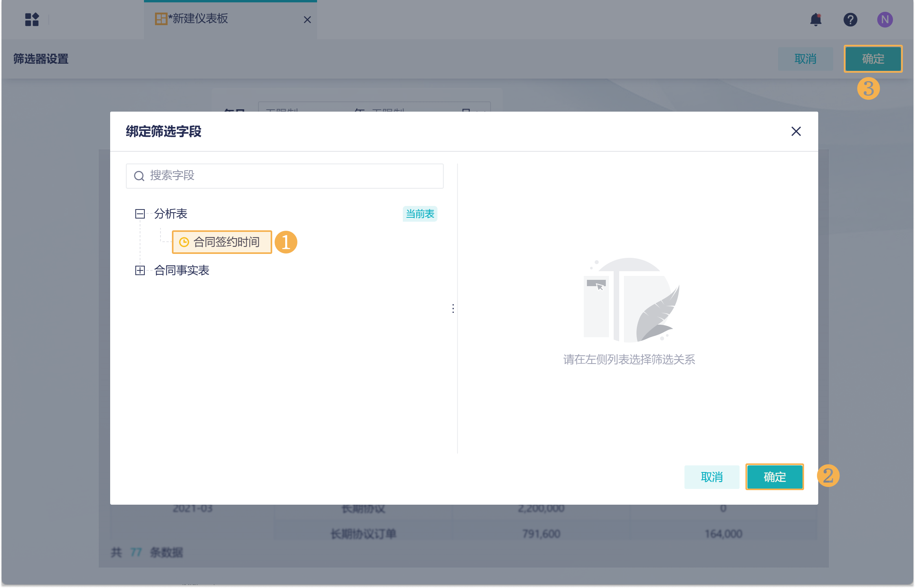Select the 合同签约时间 field
The width and height of the screenshot is (915, 588).
click(x=226, y=242)
